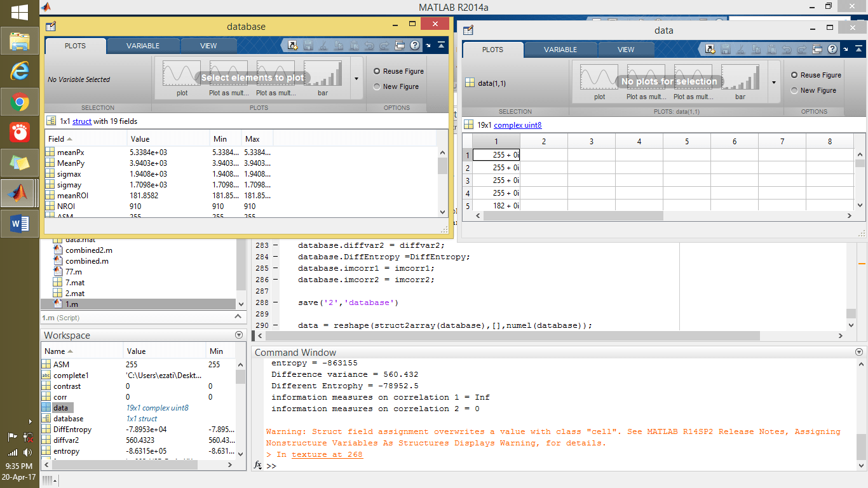This screenshot has height=488, width=868.
Task: Click the Copy icon in data window toolbar
Action: click(x=756, y=49)
